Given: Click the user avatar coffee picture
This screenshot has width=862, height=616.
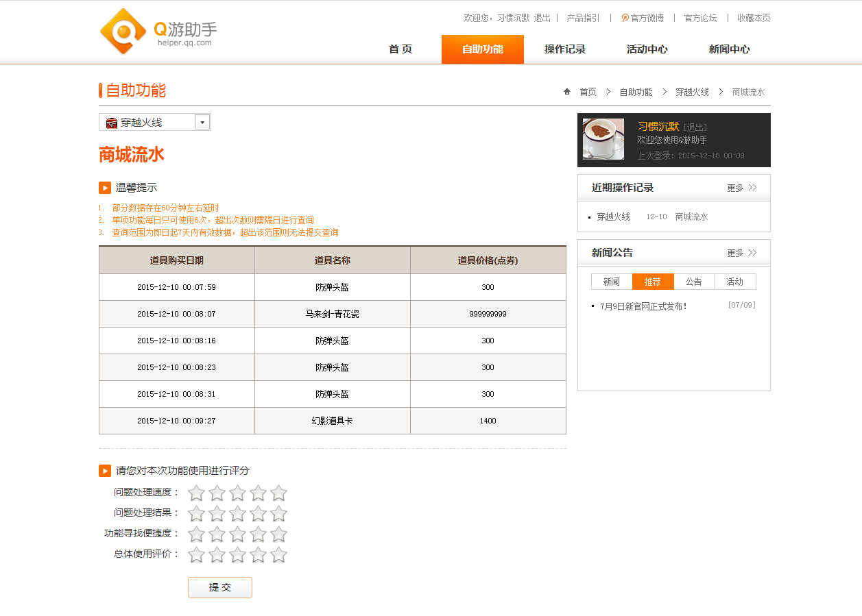Looking at the screenshot, I should tap(603, 139).
